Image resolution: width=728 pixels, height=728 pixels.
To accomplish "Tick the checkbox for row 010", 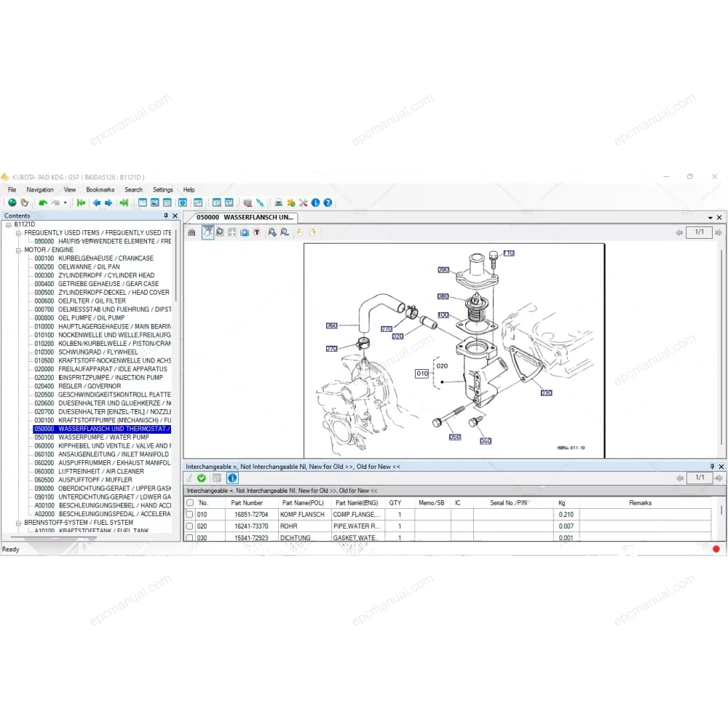I will coord(189,515).
